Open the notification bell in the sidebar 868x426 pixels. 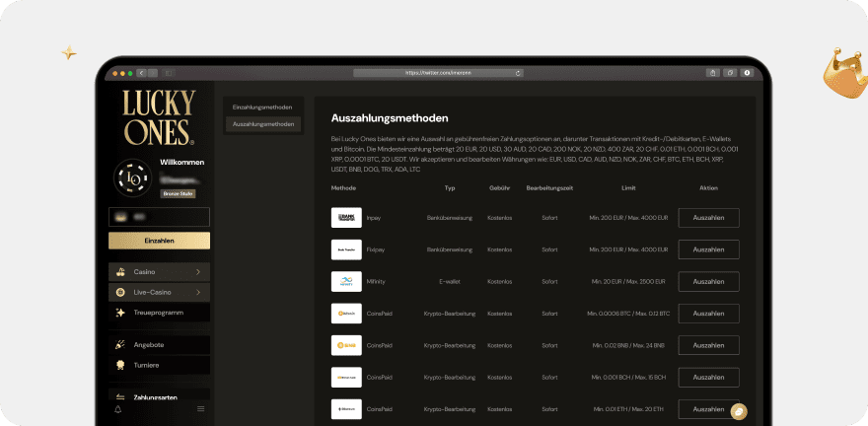click(x=118, y=408)
